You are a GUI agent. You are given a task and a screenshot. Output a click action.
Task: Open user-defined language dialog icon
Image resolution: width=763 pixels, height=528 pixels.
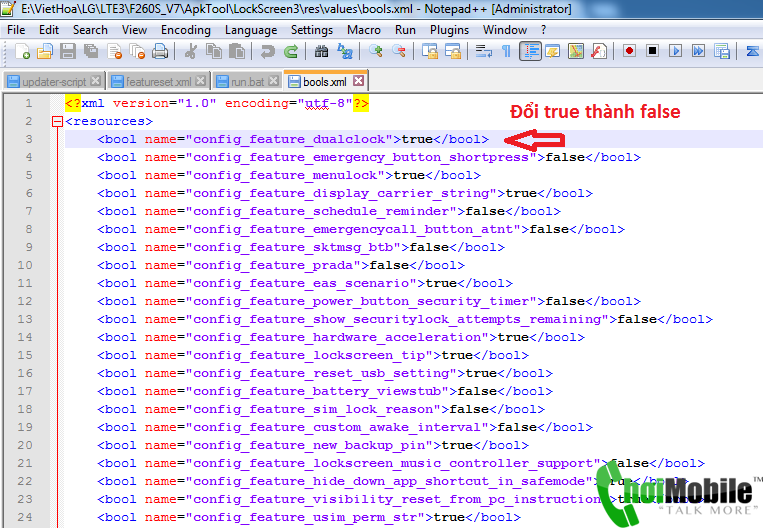553,51
